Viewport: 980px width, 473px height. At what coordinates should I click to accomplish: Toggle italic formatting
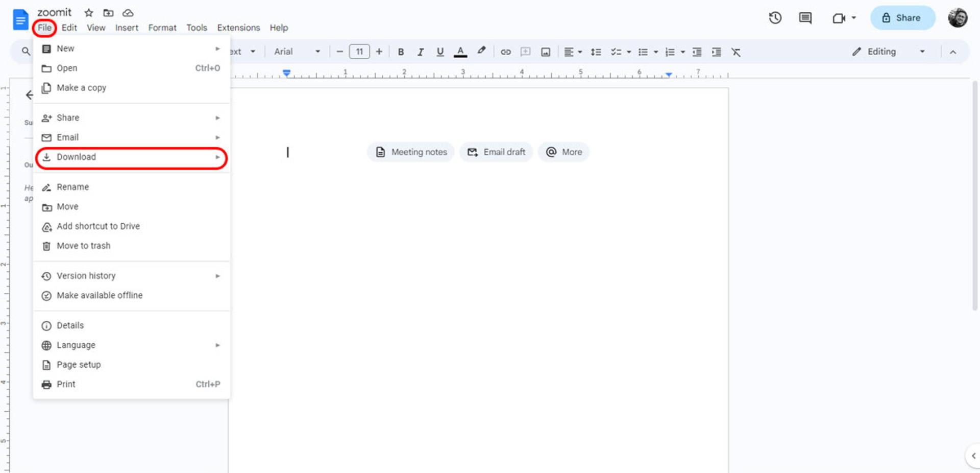tap(420, 52)
